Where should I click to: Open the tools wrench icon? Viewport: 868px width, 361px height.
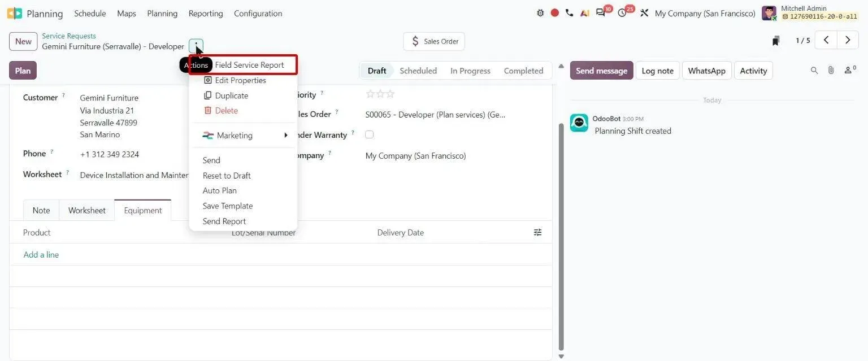[644, 13]
